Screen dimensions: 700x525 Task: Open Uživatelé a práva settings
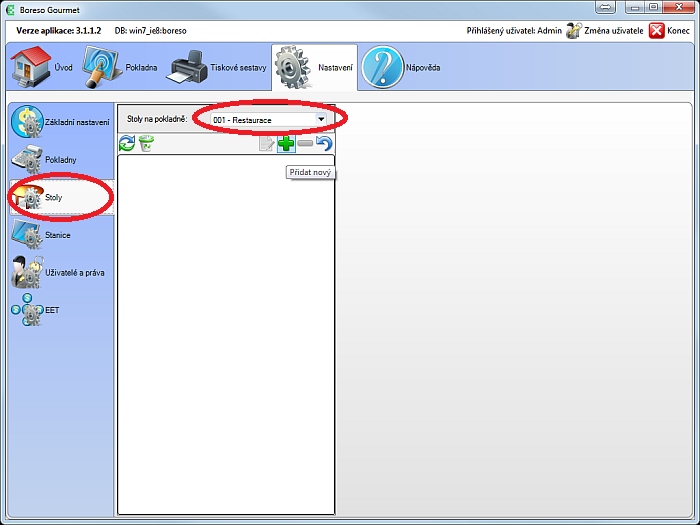60,272
